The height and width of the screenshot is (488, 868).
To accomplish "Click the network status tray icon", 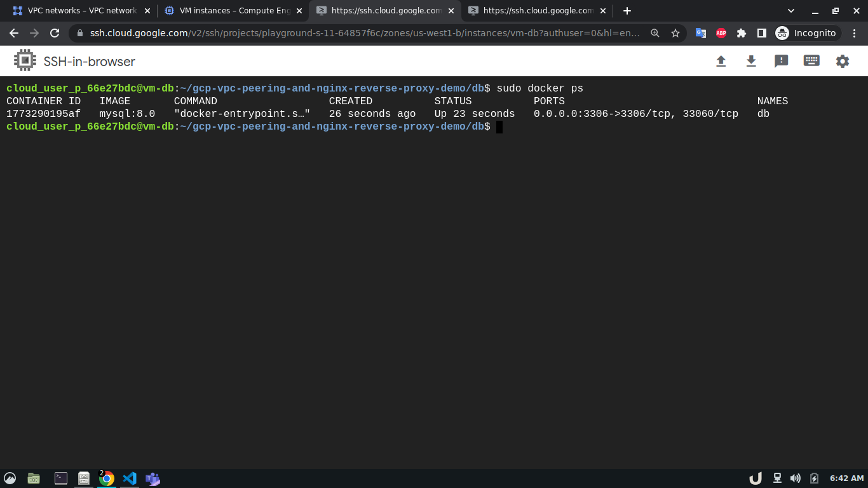I will point(777,478).
